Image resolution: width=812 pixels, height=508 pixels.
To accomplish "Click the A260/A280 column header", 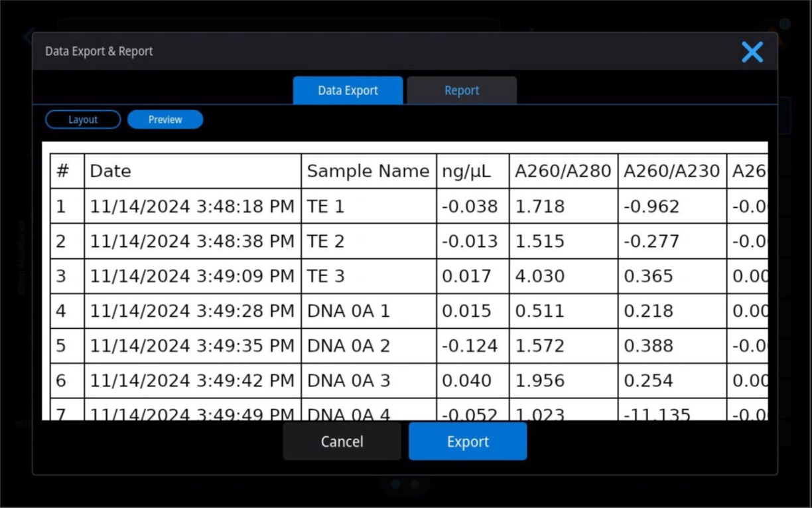I will point(564,171).
